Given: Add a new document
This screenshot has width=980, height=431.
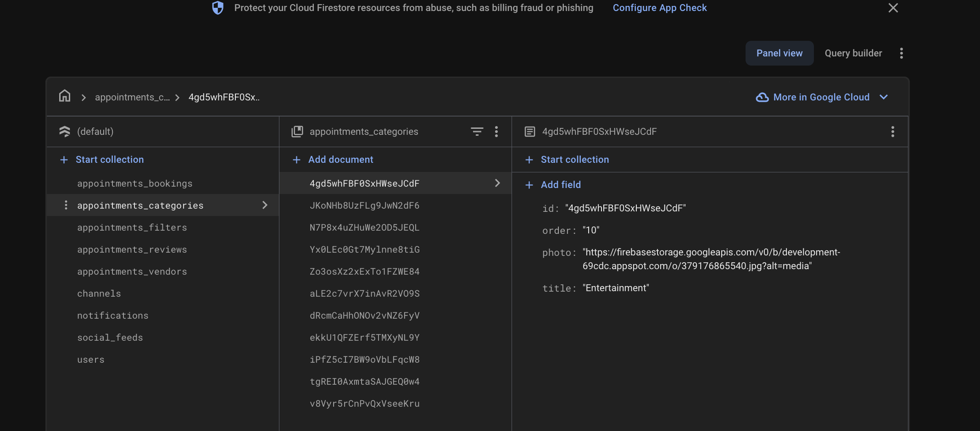Looking at the screenshot, I should click(x=340, y=160).
